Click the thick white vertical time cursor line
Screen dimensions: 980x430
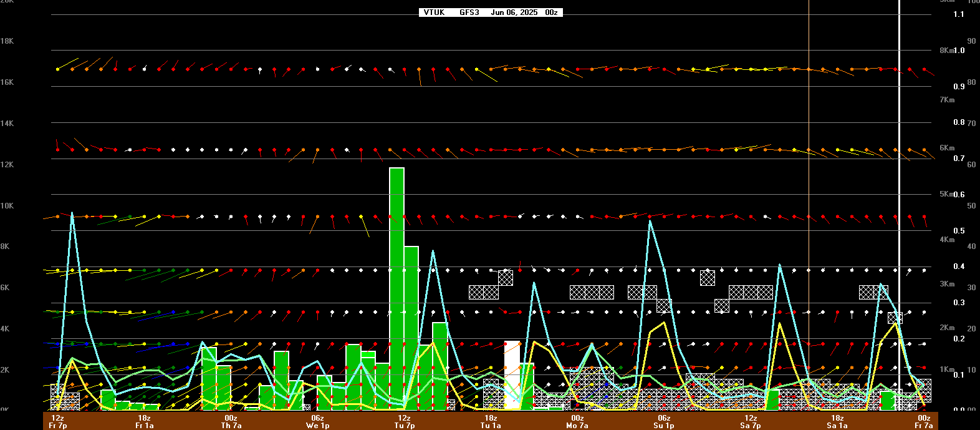[x=899, y=205]
